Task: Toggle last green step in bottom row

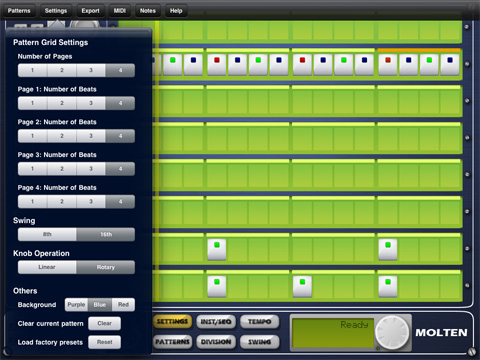Action: click(x=388, y=286)
